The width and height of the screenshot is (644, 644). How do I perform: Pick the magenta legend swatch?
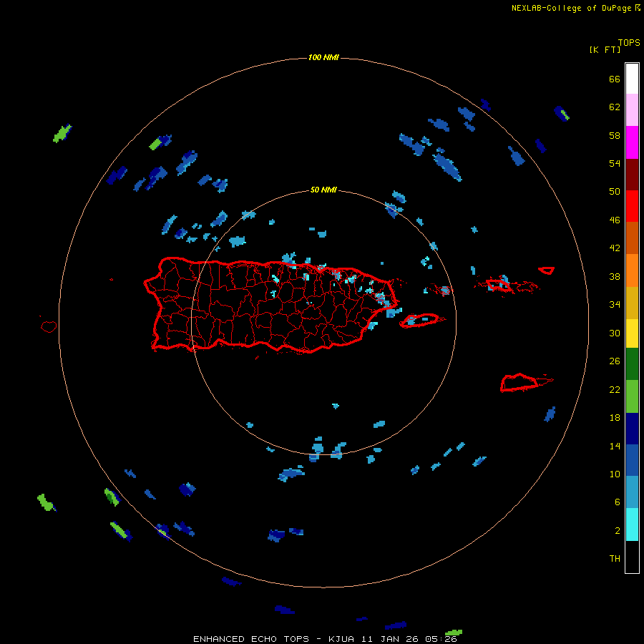tap(632, 142)
